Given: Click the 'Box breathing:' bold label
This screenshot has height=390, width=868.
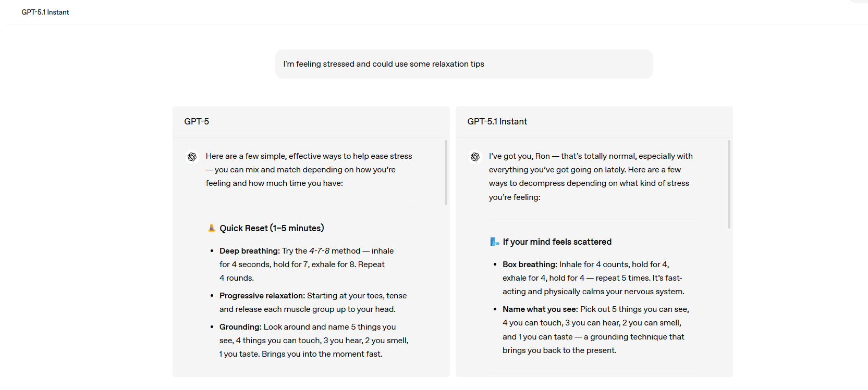Looking at the screenshot, I should pos(530,265).
